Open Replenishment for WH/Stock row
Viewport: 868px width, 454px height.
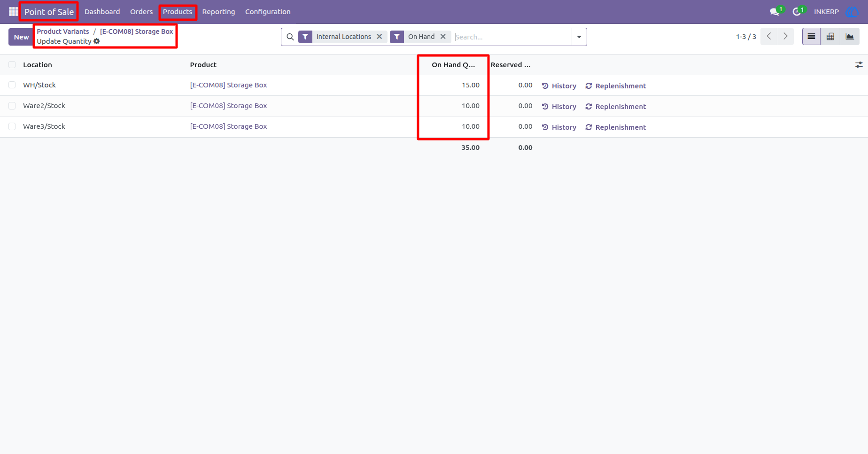point(615,86)
